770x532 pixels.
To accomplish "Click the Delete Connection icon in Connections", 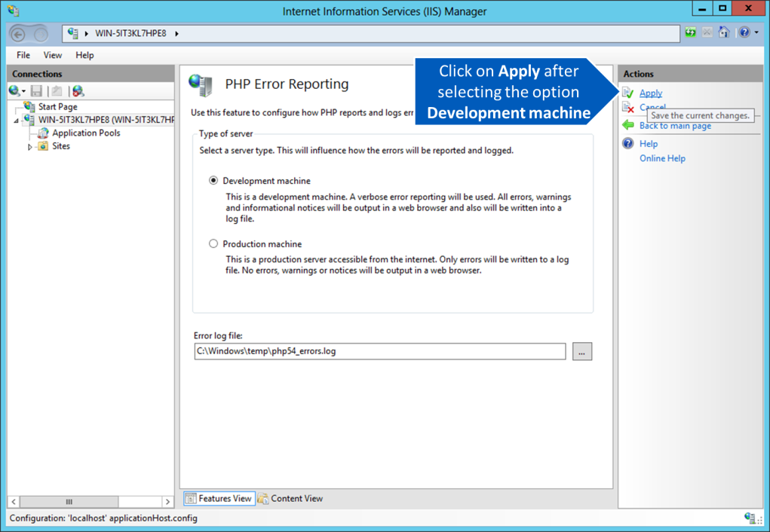I will click(78, 90).
